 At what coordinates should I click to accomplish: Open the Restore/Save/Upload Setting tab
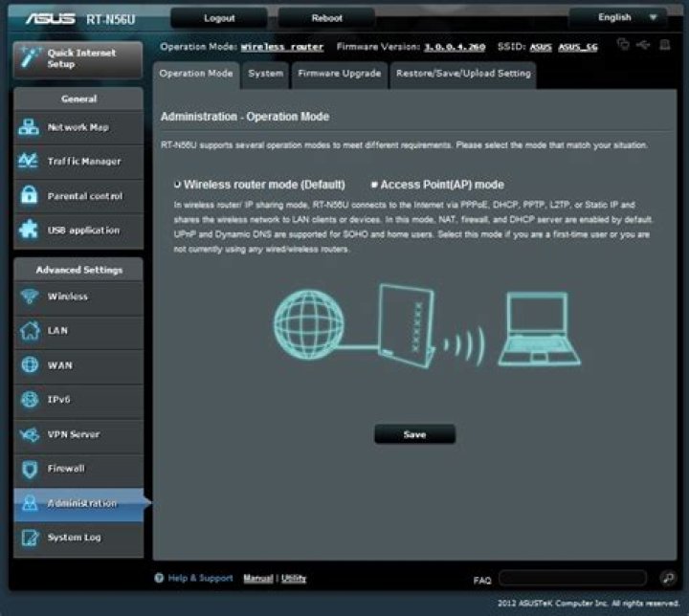pyautogui.click(x=463, y=74)
